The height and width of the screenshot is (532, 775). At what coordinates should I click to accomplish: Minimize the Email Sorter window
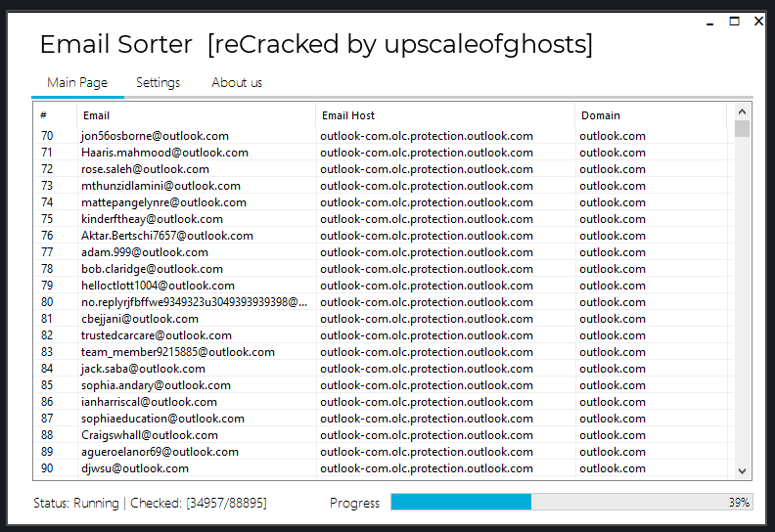710,21
